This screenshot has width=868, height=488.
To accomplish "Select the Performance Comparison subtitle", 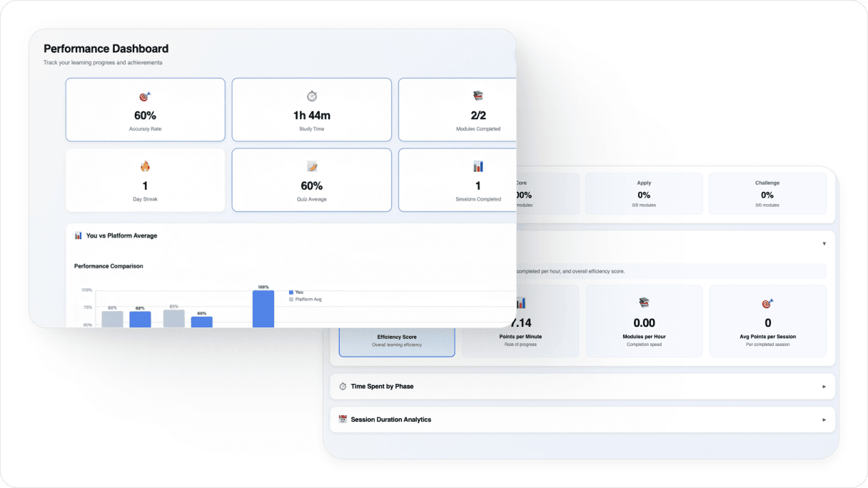I will [108, 266].
